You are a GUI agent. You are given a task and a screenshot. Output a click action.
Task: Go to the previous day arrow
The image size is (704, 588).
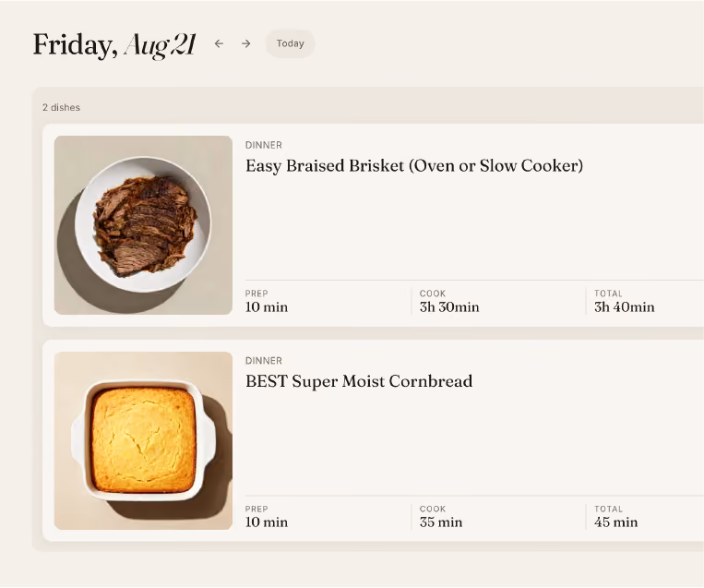pos(219,43)
